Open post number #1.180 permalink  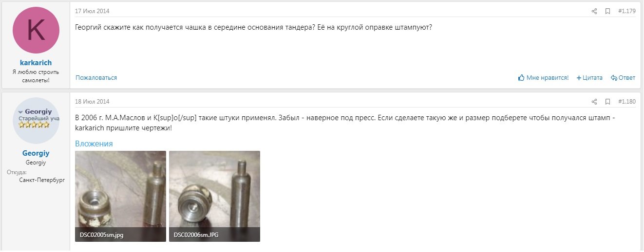point(627,102)
